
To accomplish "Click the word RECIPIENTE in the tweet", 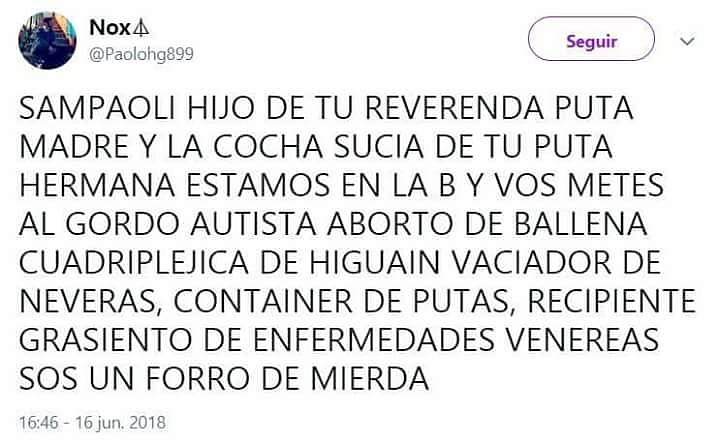I will click(612, 301).
